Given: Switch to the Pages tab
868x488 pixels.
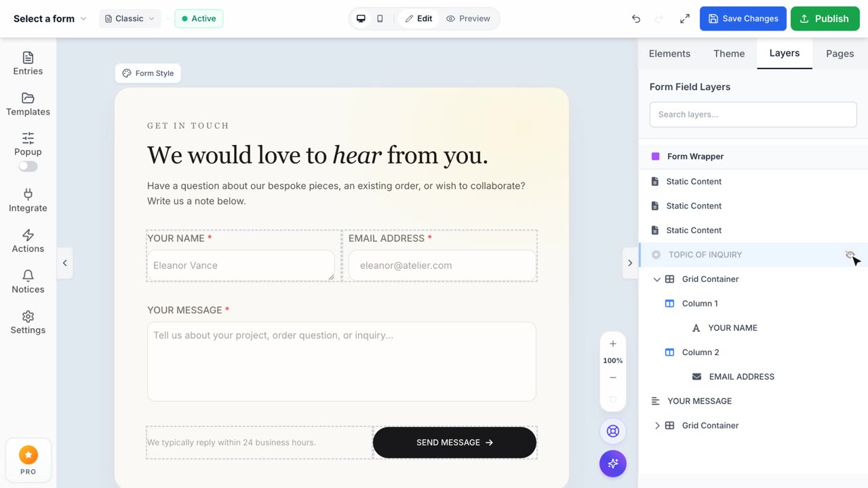Looking at the screenshot, I should tap(840, 54).
